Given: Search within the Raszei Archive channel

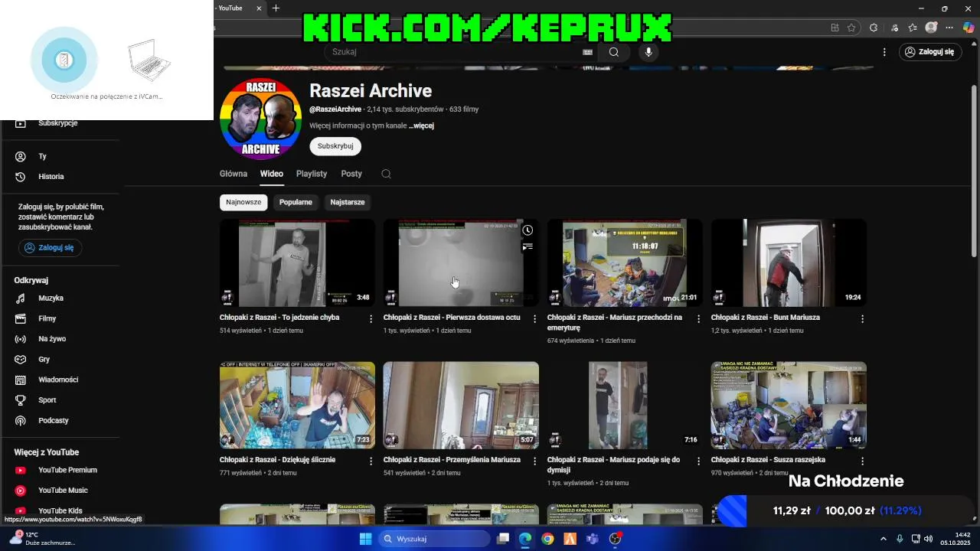Looking at the screenshot, I should pyautogui.click(x=386, y=174).
